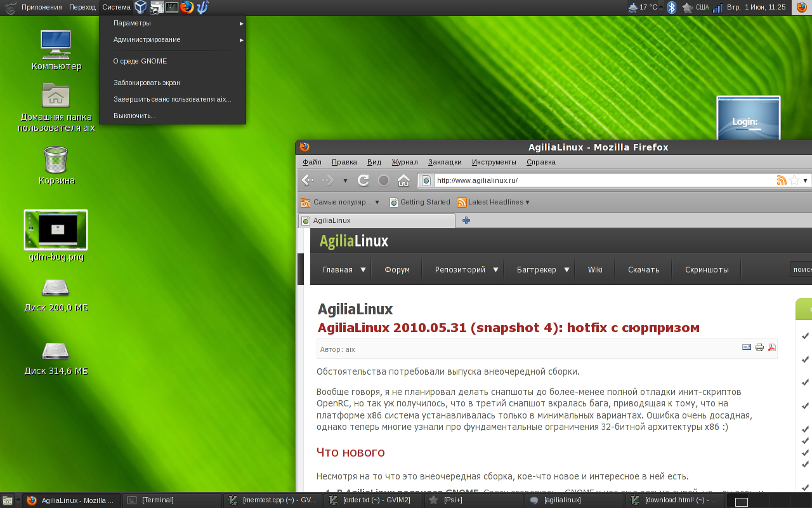Open the hotfix snapshot 4 article headline
This screenshot has height=508, width=812.
coord(508,328)
